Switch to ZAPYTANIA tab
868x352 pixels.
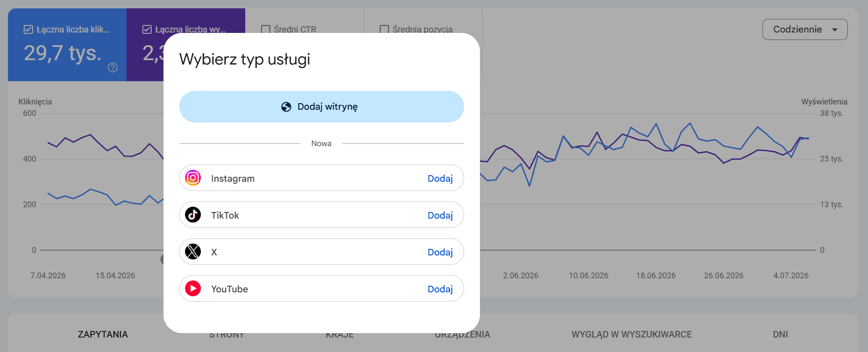point(103,334)
